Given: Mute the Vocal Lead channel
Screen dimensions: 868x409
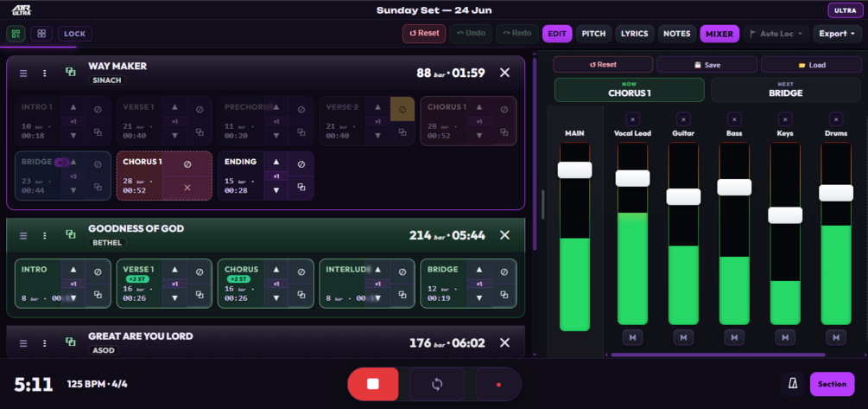Looking at the screenshot, I should [x=632, y=337].
